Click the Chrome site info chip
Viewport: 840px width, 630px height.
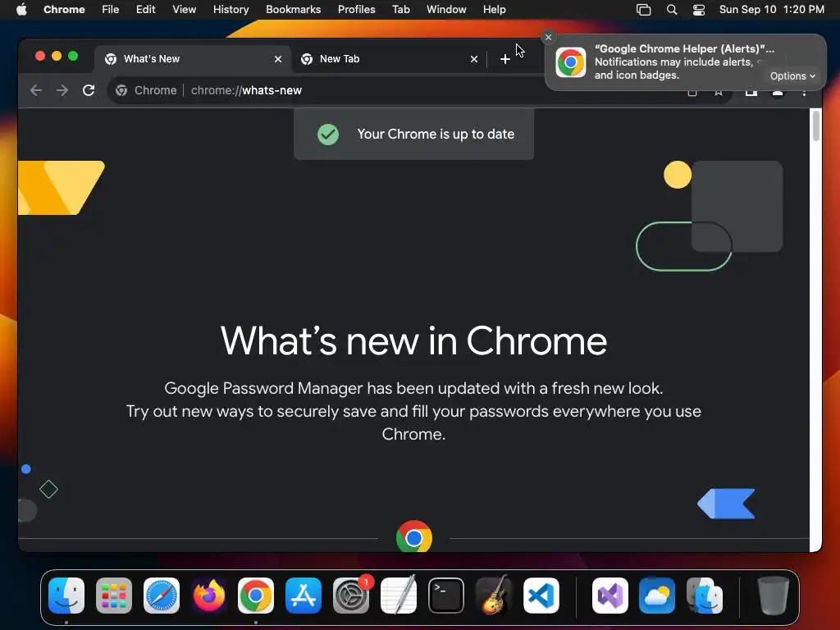coord(146,90)
